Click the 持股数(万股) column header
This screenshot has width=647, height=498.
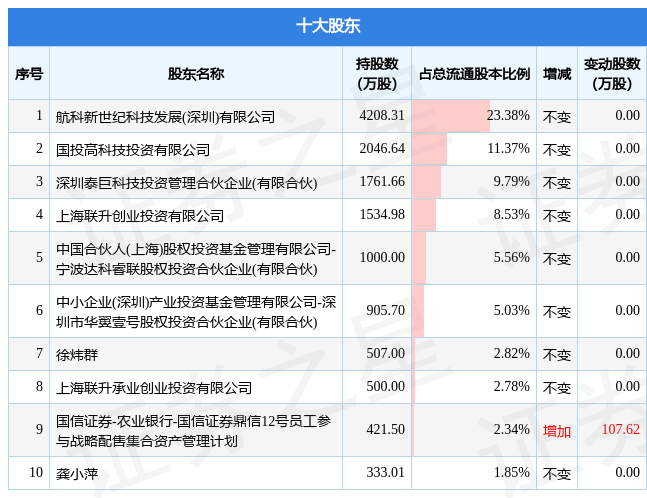coord(376,74)
